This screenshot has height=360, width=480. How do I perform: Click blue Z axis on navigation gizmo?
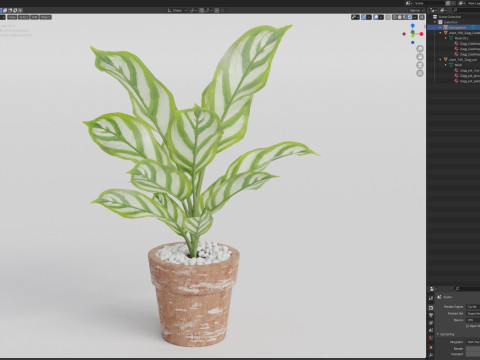point(413,25)
